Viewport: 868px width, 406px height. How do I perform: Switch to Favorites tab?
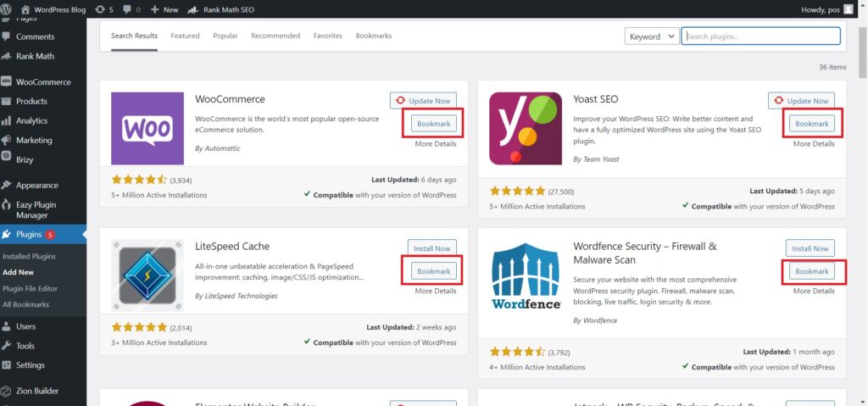(328, 36)
